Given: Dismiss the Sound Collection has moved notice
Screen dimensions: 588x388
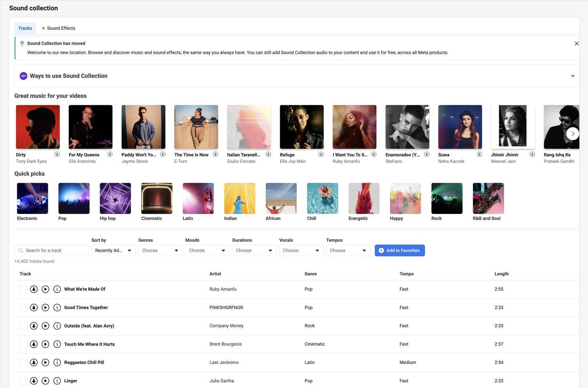Looking at the screenshot, I should (x=577, y=44).
